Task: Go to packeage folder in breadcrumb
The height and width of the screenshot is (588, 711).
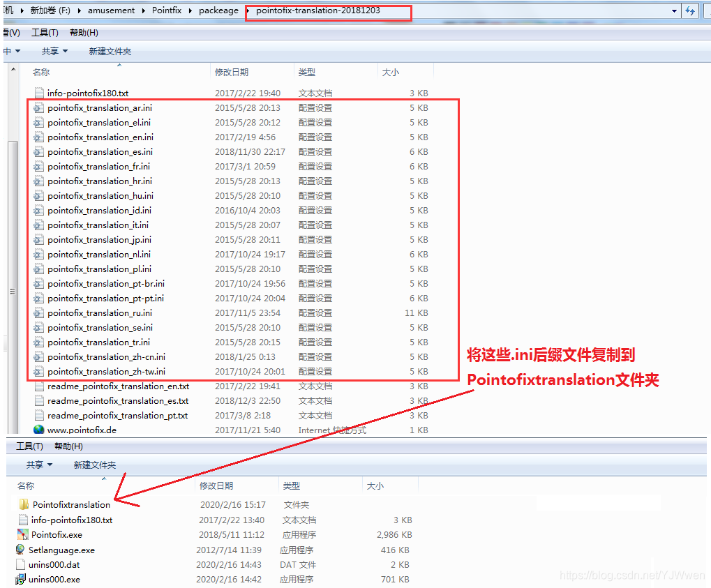Action: [x=218, y=10]
